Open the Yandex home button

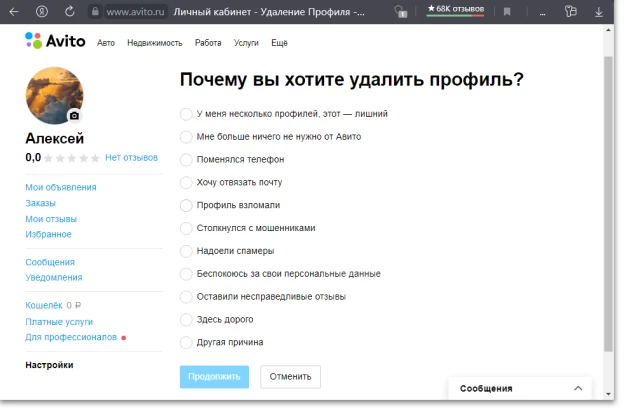click(42, 12)
